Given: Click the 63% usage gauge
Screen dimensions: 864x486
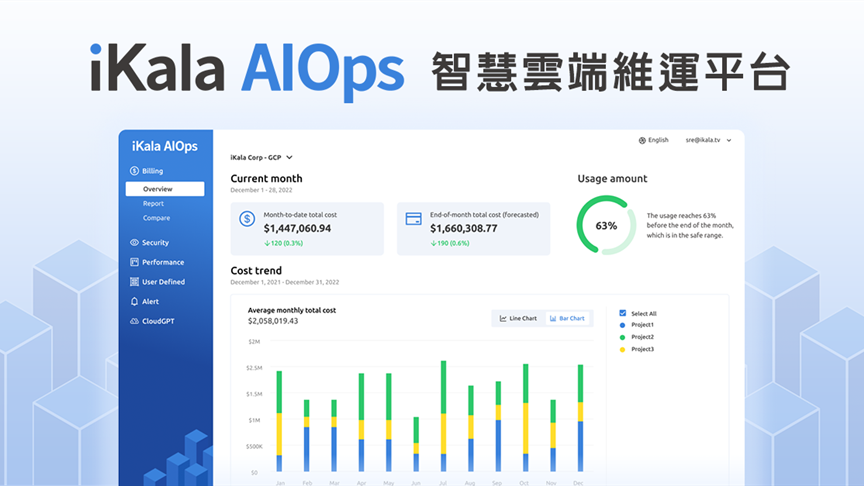Looking at the screenshot, I should pos(606,225).
